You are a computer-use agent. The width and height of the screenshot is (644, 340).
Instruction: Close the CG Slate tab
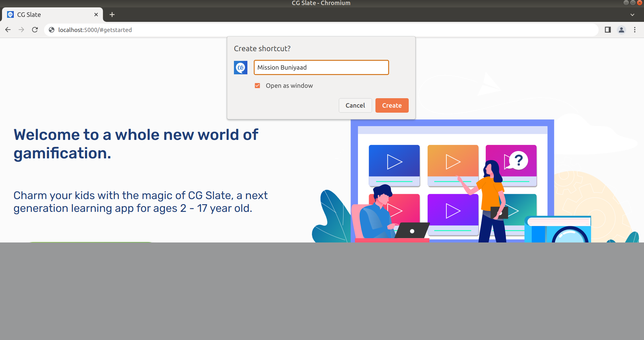[x=96, y=14]
